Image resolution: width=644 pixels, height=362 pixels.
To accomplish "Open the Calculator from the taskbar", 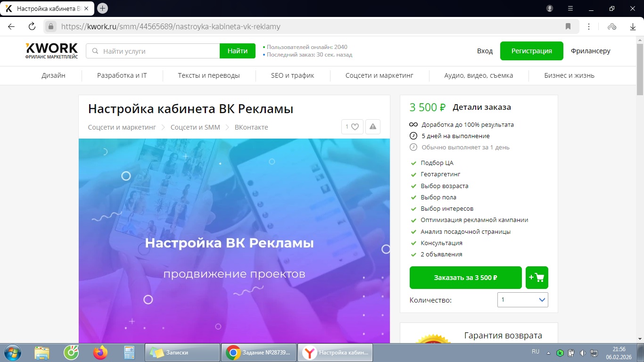I will pyautogui.click(x=129, y=353).
